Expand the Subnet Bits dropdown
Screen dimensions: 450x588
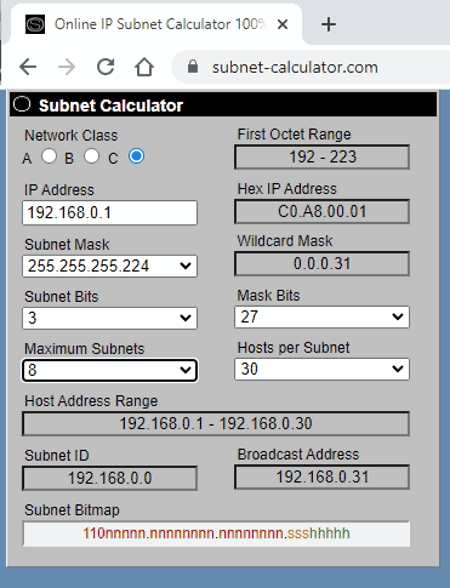point(110,318)
